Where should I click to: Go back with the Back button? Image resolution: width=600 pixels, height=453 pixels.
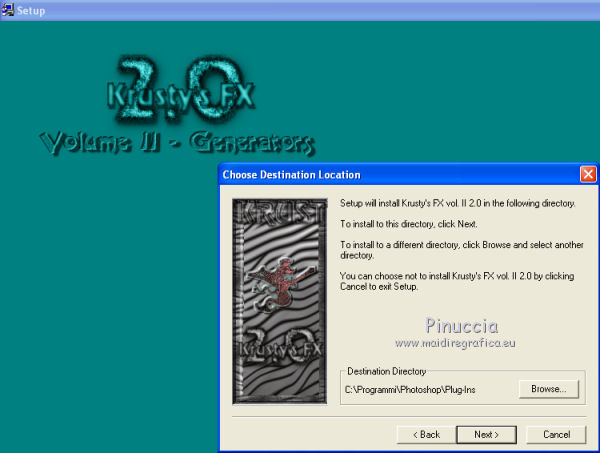[x=426, y=435]
